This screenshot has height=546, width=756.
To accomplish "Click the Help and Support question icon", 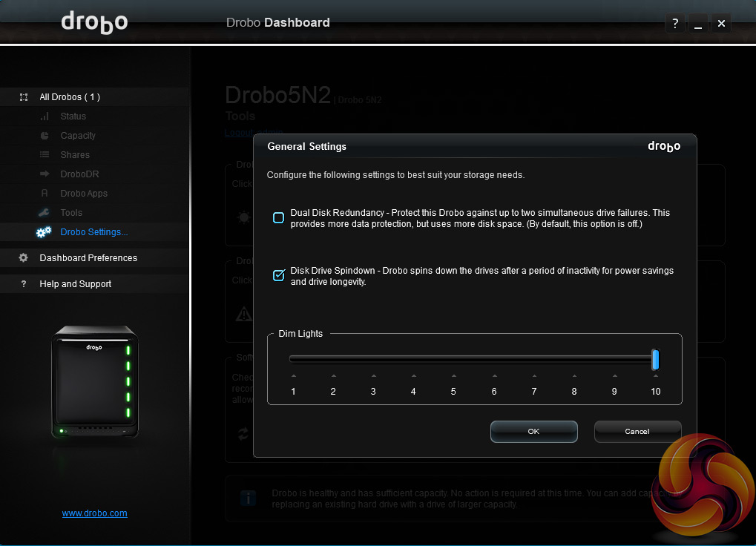I will tap(24, 284).
